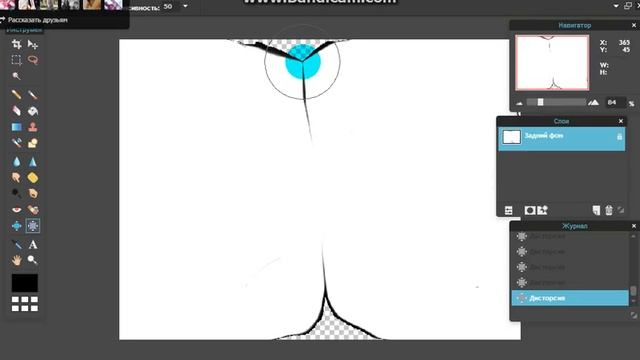
Task: Select the highlighted Дисторсия history entry
Action: tap(570, 298)
